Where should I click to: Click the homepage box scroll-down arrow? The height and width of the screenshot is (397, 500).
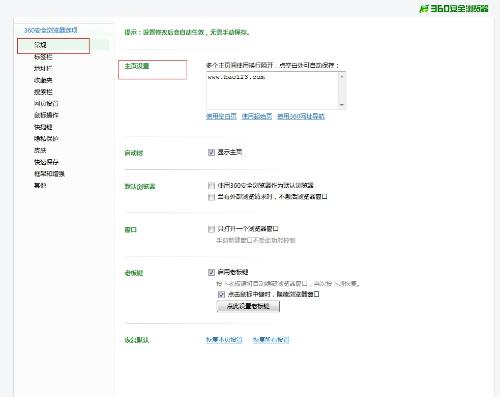(x=341, y=105)
